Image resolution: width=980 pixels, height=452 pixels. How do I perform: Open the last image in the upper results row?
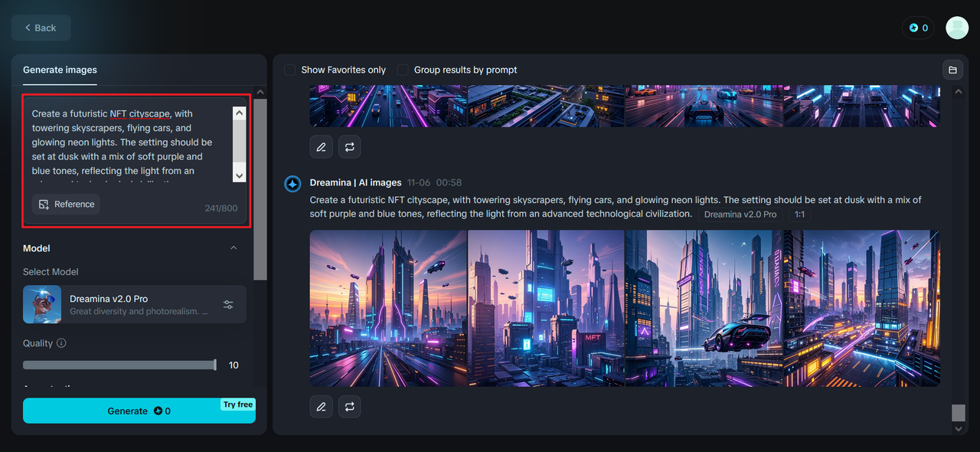coord(861,106)
